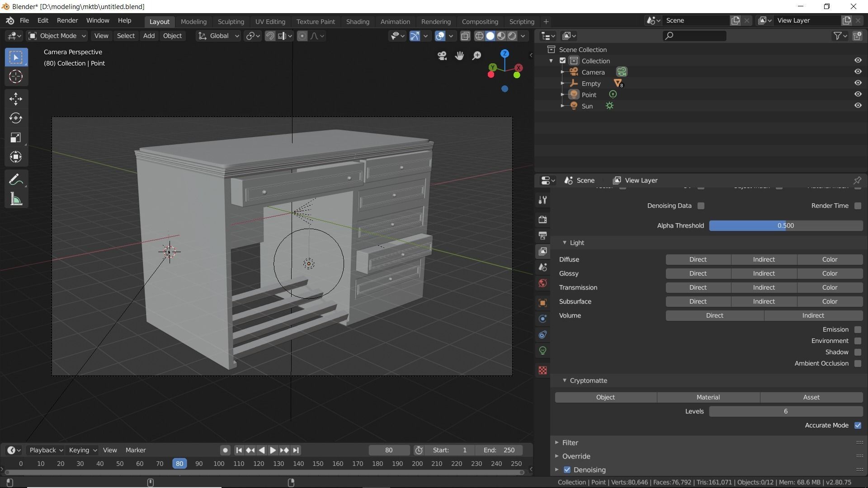Viewport: 868px width, 488px height.
Task: Choose the Move tool
Action: click(16, 99)
